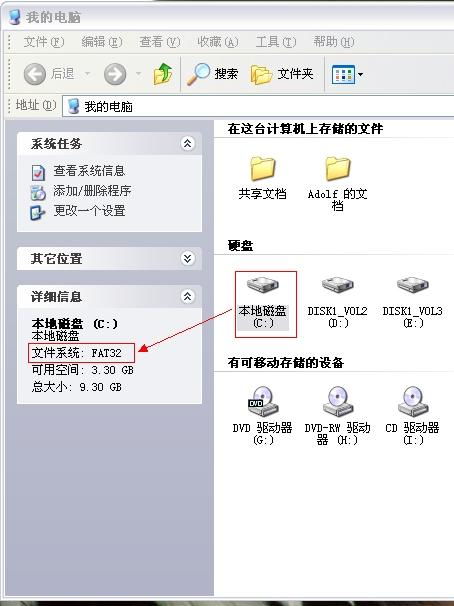Viewport: 454px width, 606px height.
Task: Select the DVD drive (G:) icon
Action: pyautogui.click(x=263, y=416)
